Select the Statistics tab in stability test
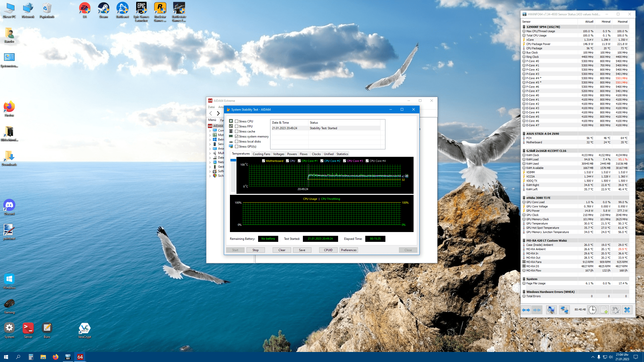Screen dimensions: 644x362 coord(343,154)
